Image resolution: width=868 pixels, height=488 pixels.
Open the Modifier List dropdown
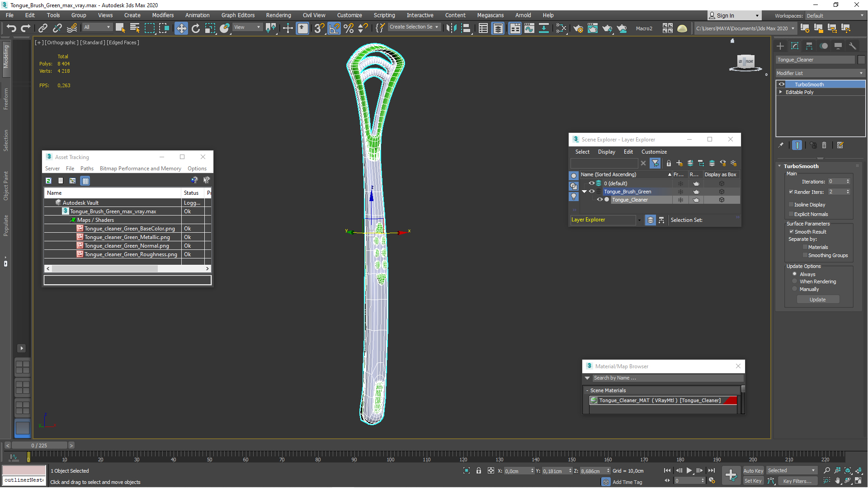820,73
